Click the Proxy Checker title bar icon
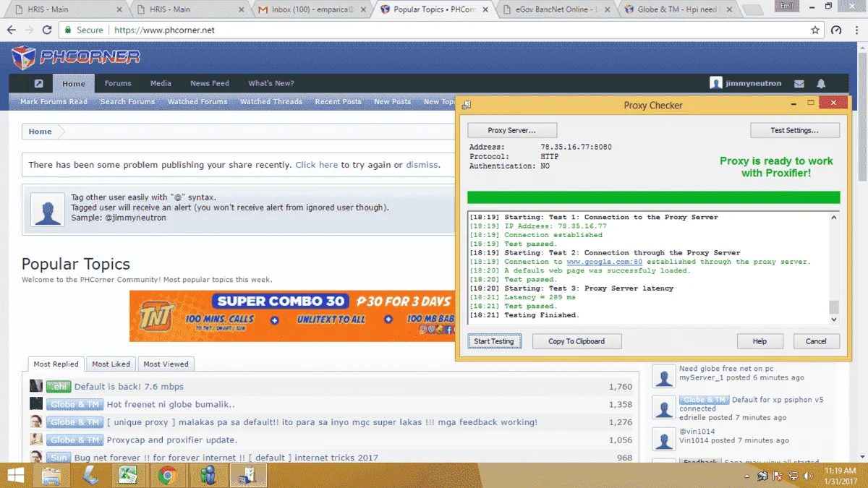Screen dimensions: 868x488 tap(467, 105)
